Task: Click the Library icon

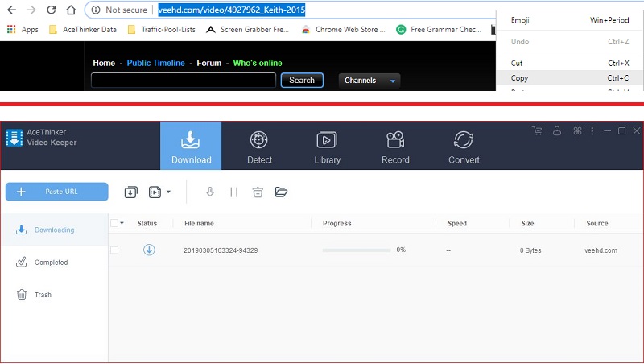Action: tap(327, 139)
